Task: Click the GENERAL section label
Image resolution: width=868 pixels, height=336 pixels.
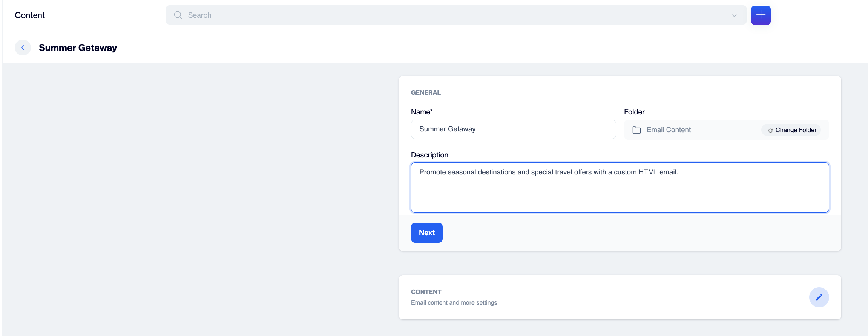Action: pyautogui.click(x=426, y=92)
